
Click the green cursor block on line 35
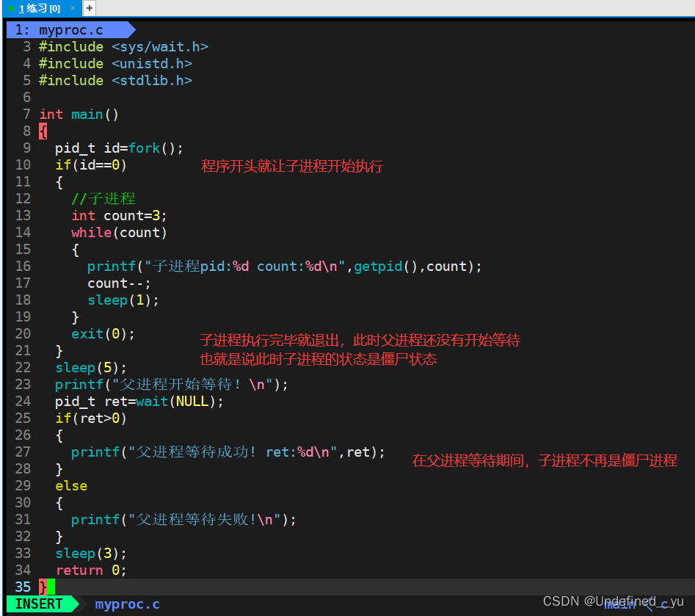[51, 587]
